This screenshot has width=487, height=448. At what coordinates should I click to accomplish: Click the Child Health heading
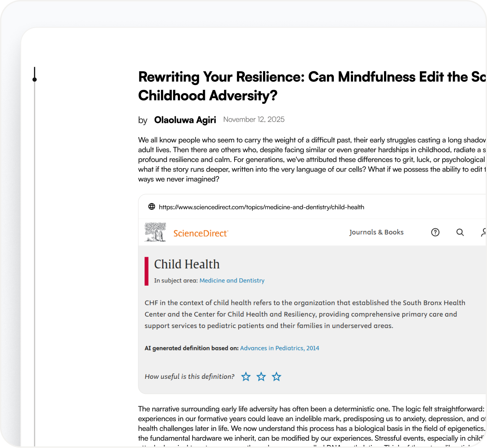coord(186,264)
